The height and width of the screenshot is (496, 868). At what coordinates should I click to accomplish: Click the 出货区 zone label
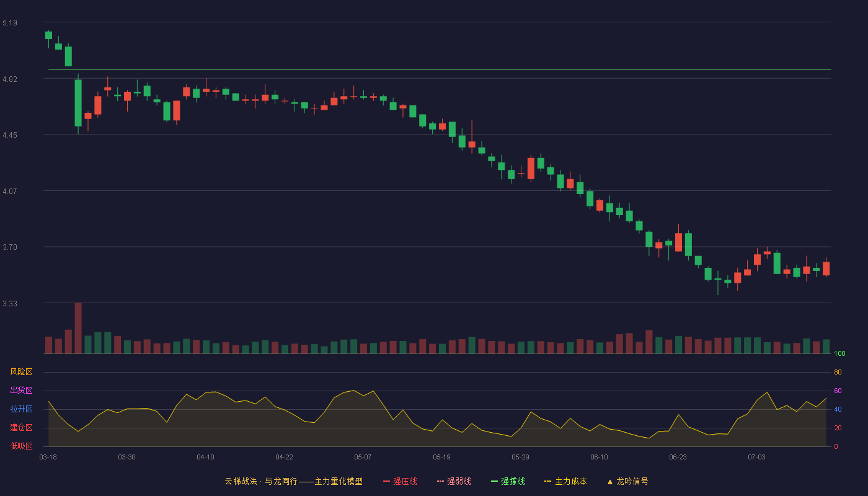(x=21, y=391)
